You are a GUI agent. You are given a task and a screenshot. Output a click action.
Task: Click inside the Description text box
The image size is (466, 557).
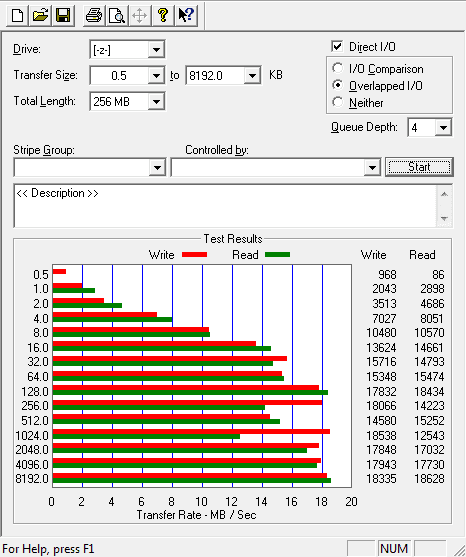pyautogui.click(x=224, y=206)
